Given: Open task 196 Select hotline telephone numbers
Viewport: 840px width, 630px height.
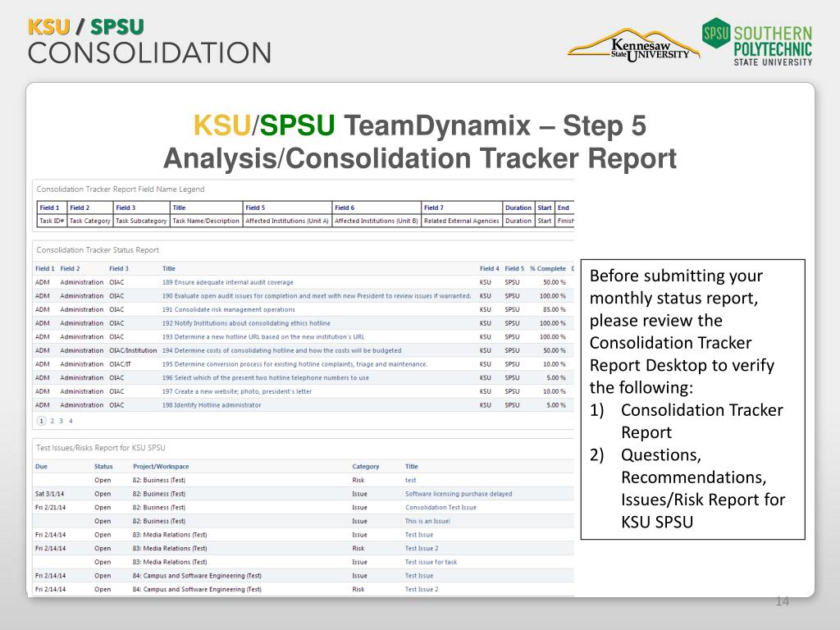Looking at the screenshot, I should point(265,377).
